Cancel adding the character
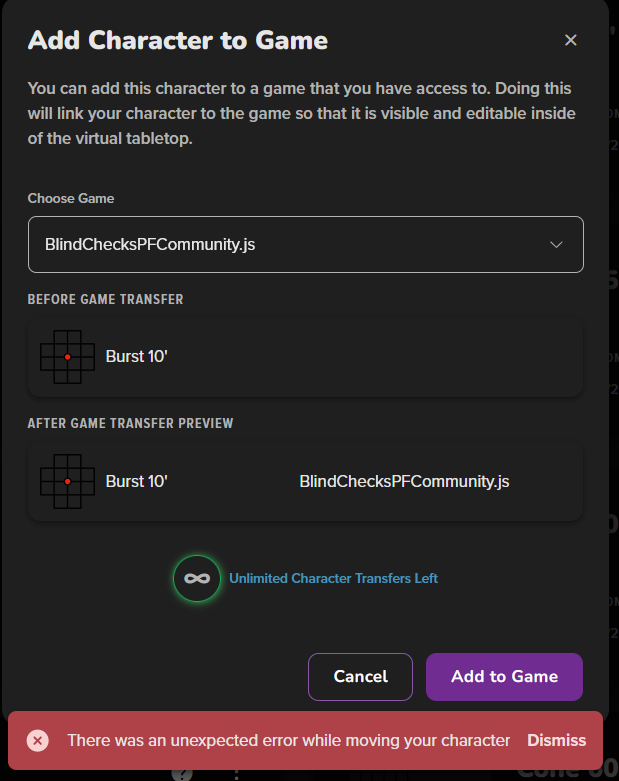Viewport: 619px width, 781px height. pos(361,676)
